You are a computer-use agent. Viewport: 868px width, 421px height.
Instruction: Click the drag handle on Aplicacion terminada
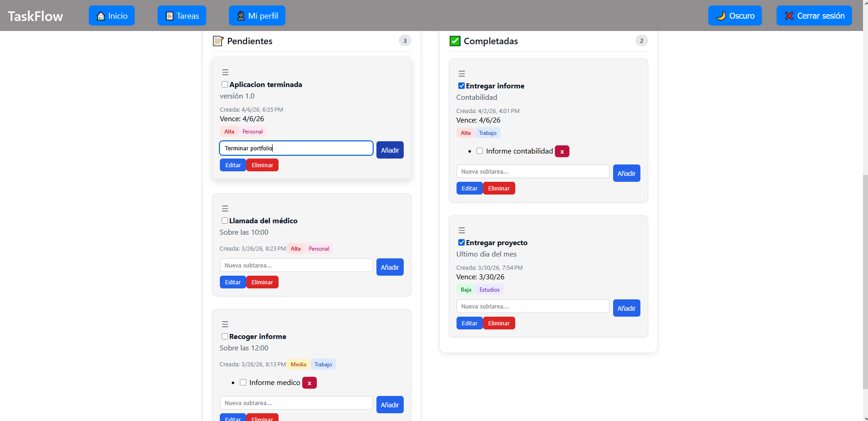[x=225, y=72]
